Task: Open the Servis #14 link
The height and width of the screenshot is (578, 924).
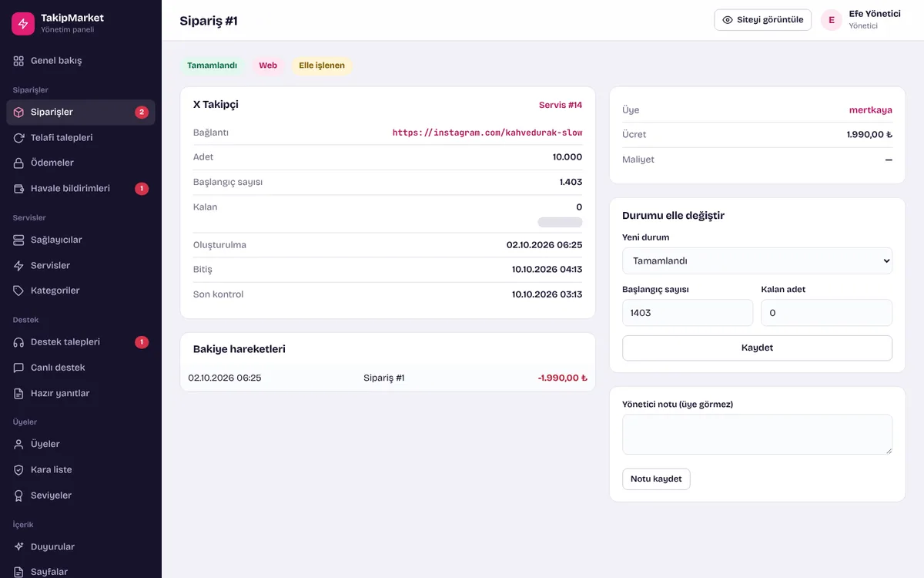Action: coord(561,105)
